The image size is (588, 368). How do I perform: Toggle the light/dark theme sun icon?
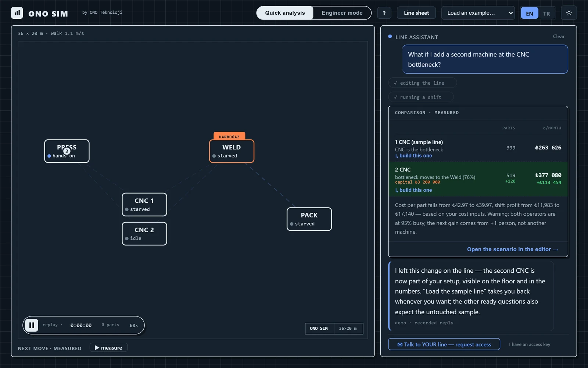pos(569,13)
